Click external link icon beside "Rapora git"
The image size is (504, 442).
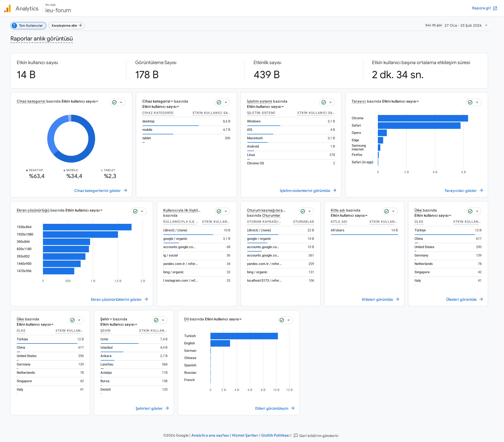coord(495,8)
